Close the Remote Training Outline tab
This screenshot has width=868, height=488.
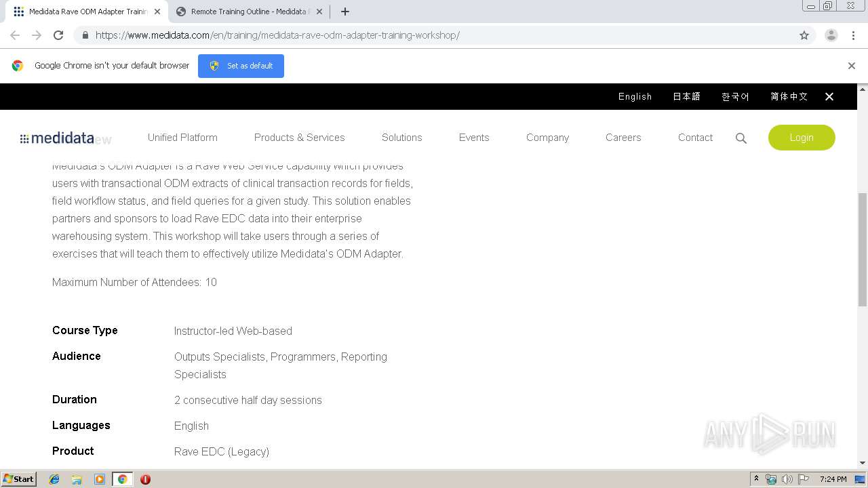pyautogui.click(x=319, y=12)
